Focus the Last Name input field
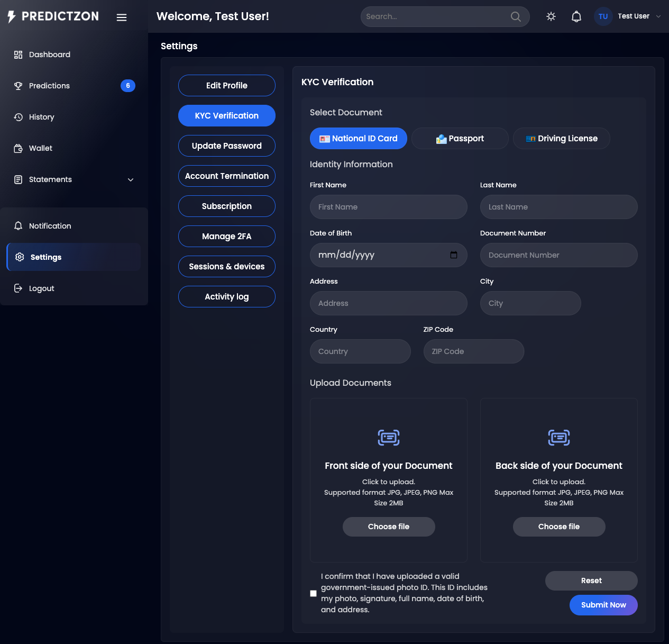669x644 pixels. [559, 207]
